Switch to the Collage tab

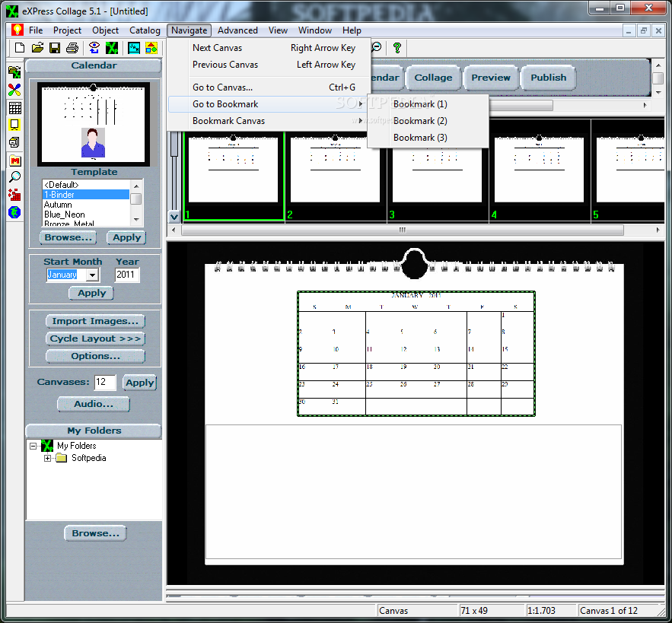coord(433,78)
